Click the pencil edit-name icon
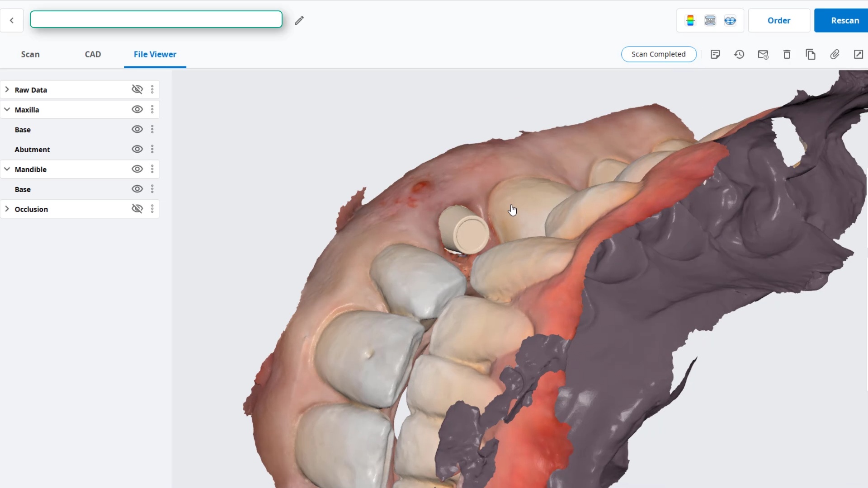The image size is (868, 488). [299, 20]
